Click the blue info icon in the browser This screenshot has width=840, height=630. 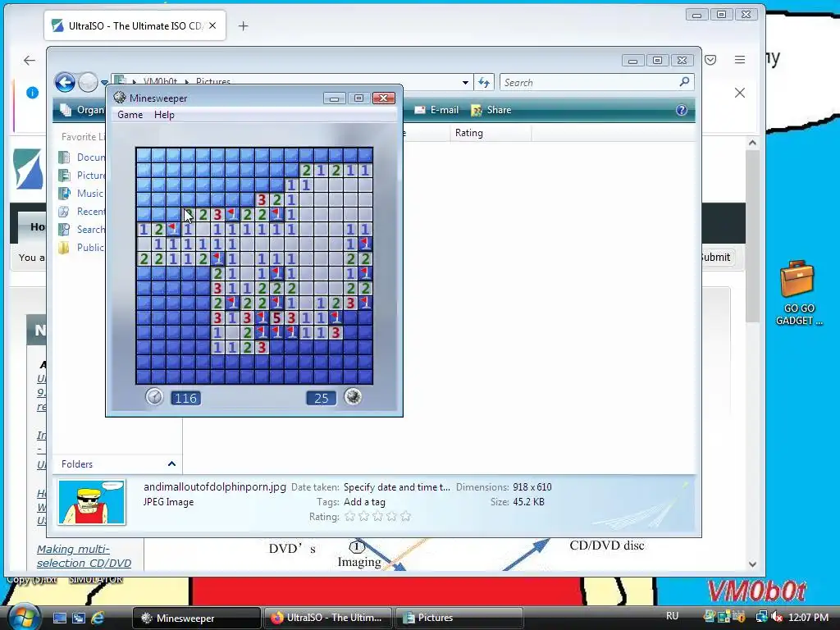32,93
